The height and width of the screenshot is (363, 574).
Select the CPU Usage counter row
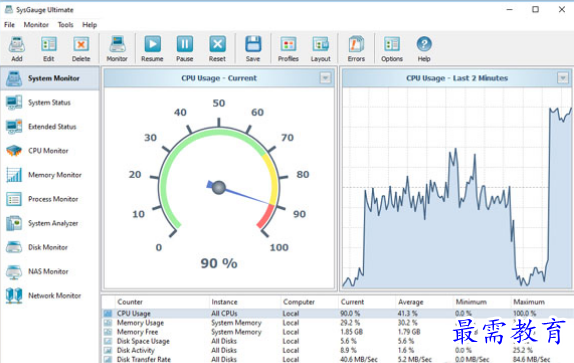338,314
